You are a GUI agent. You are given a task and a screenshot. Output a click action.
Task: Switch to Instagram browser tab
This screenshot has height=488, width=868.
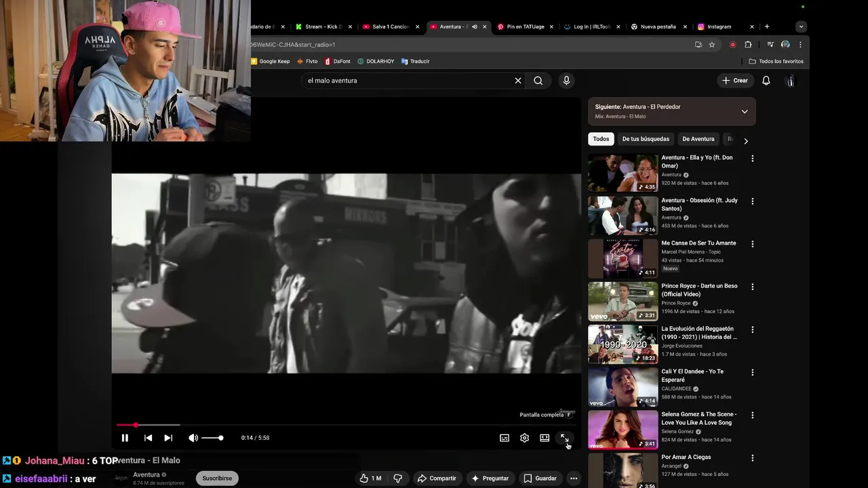724,26
